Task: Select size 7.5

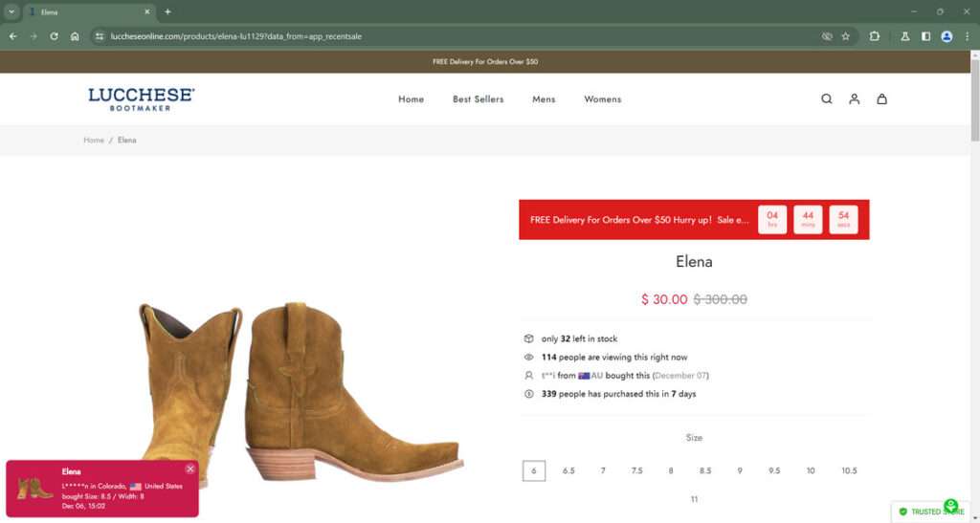Action: point(636,470)
